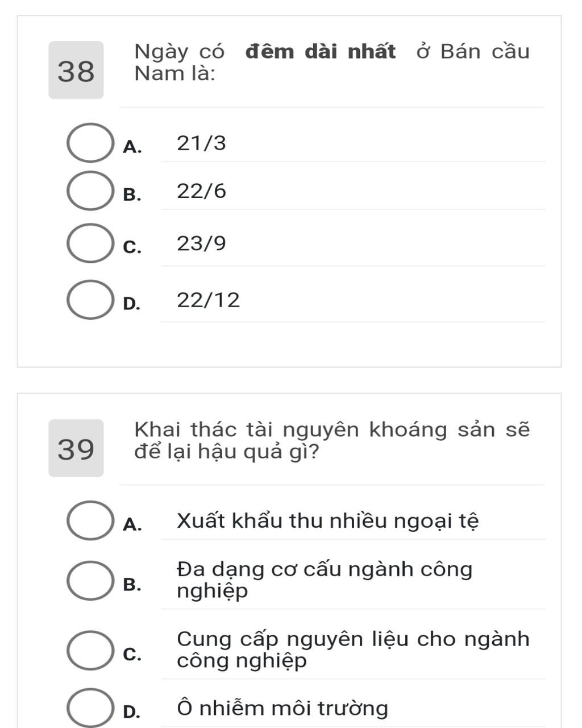Click the question 38 number badge
Image resolution: width=582 pixels, height=728 pixels.
[x=76, y=71]
